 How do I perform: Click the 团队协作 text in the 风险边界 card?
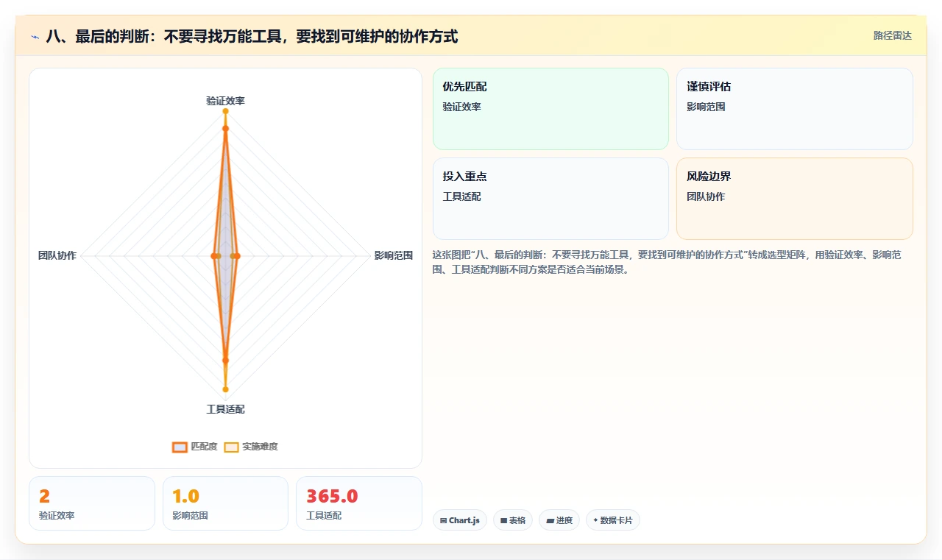point(706,196)
